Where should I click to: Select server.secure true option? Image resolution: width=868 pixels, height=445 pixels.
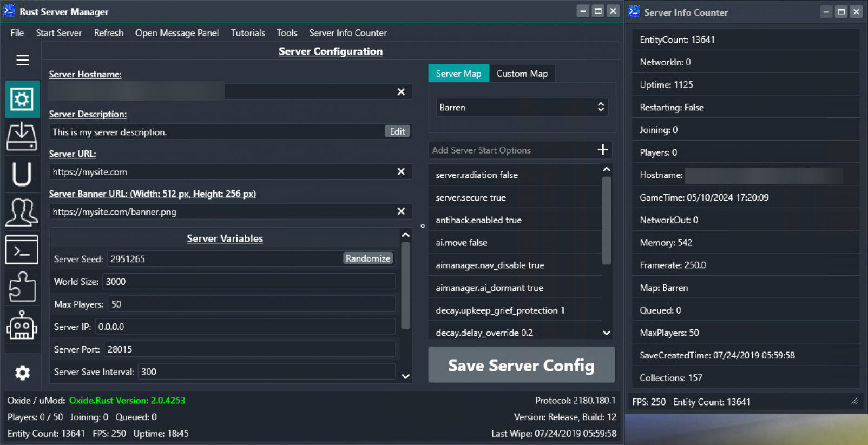coord(515,198)
